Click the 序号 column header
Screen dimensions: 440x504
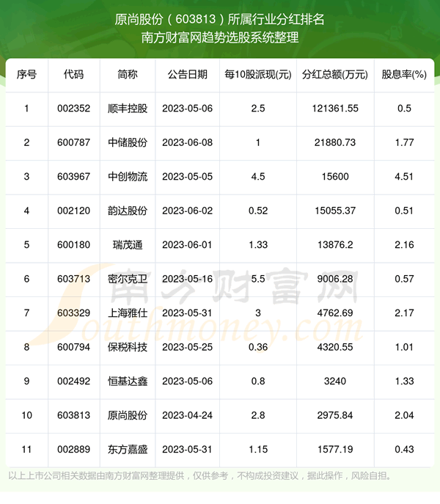[26, 75]
